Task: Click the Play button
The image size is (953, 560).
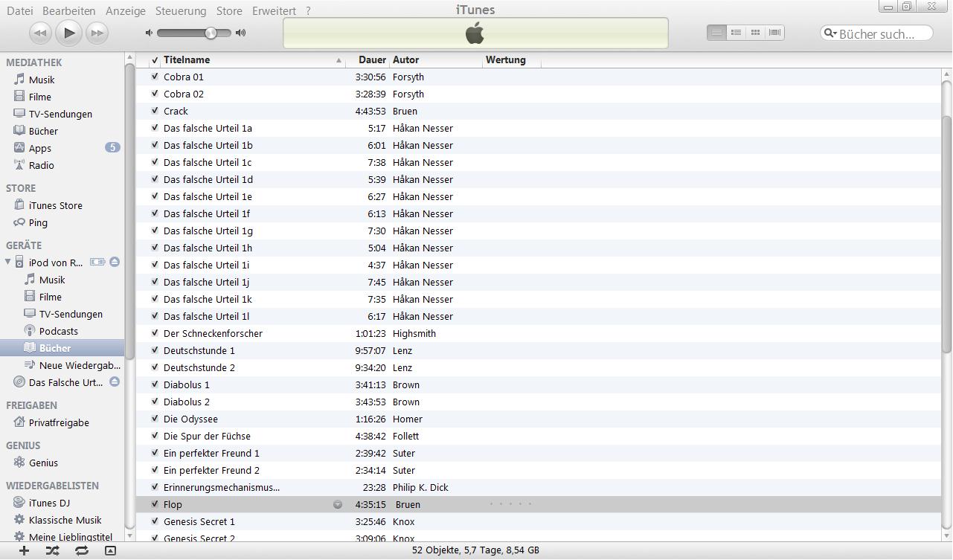Action: coord(68,32)
